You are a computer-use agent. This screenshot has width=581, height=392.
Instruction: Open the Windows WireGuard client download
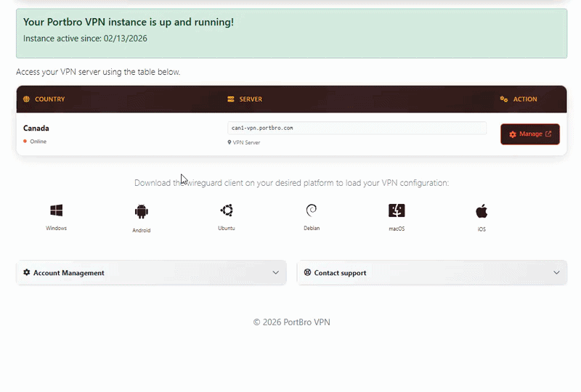point(57,211)
